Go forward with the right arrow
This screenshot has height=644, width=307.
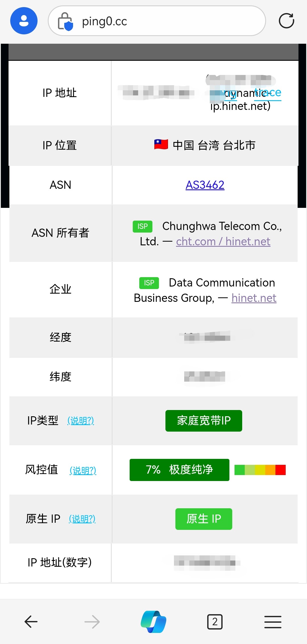(92, 622)
